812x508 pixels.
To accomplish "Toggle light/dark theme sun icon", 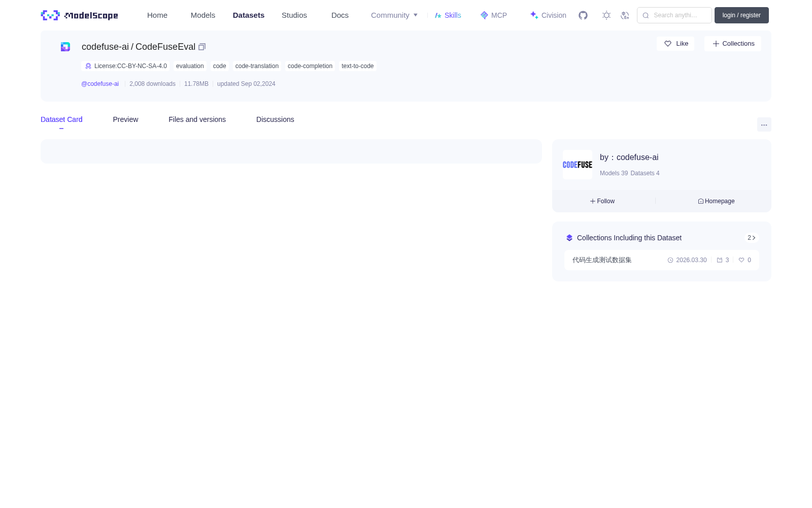I will tap(606, 15).
